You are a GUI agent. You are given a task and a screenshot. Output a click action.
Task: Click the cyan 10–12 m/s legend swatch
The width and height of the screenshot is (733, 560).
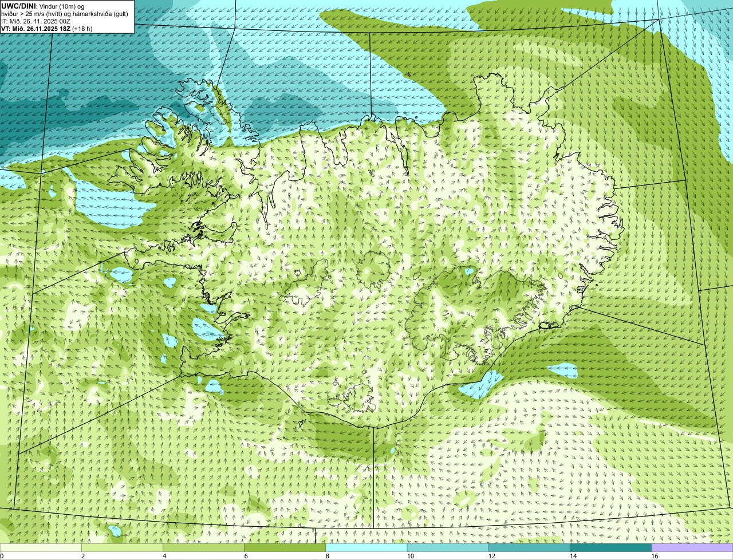448,548
